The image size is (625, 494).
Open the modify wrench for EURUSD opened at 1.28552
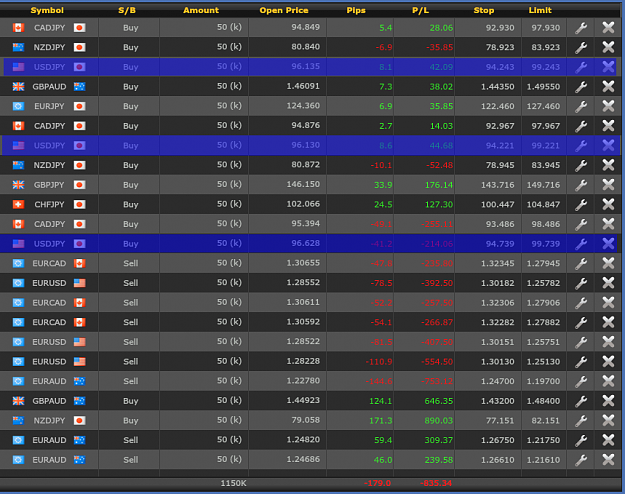[x=581, y=283]
